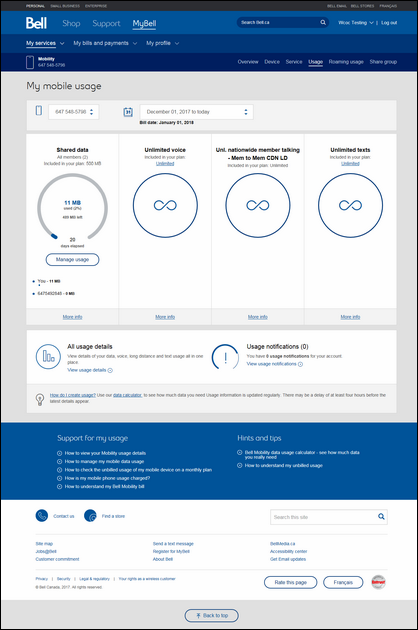Viewport: 418px width, 630px height.
Task: Click the Contact us phone icon
Action: pyautogui.click(x=42, y=515)
